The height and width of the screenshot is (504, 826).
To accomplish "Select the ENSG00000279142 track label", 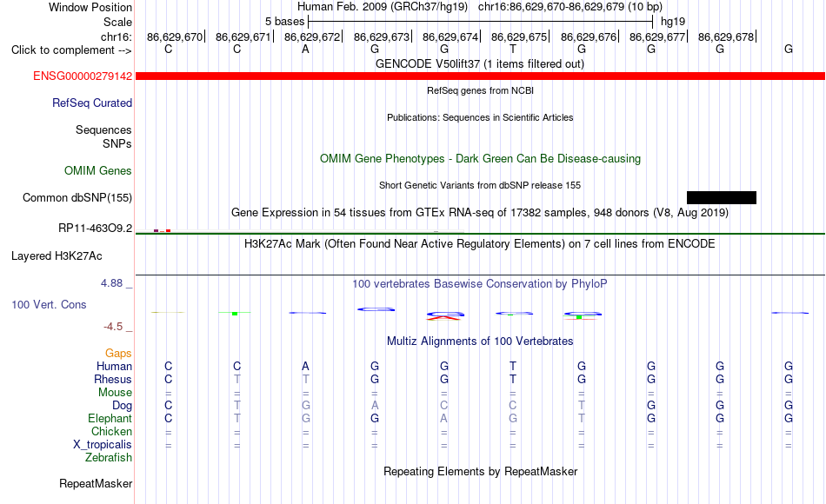I will tap(83, 76).
